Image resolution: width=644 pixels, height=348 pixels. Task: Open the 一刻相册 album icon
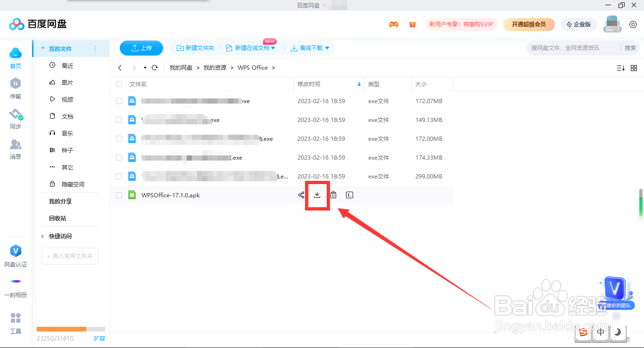tap(16, 282)
